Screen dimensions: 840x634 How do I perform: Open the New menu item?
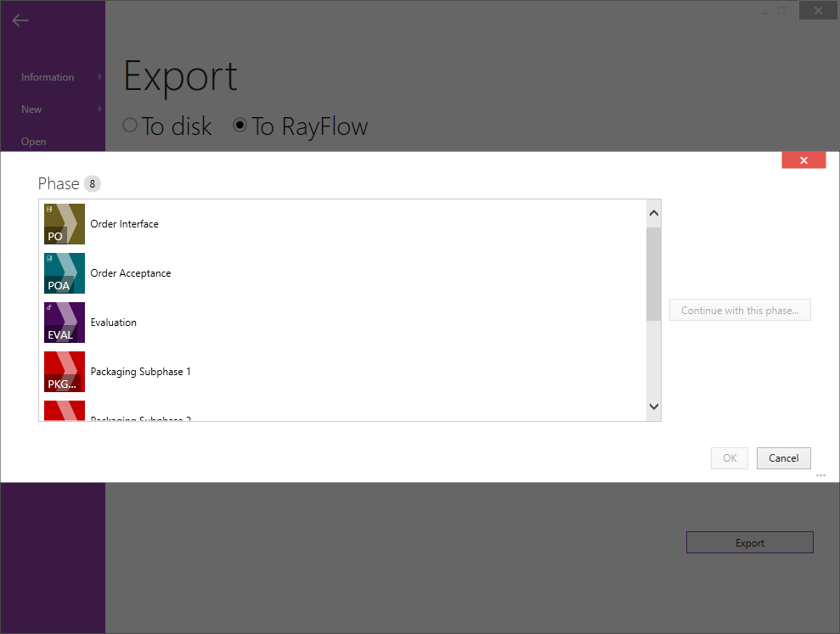(x=31, y=109)
